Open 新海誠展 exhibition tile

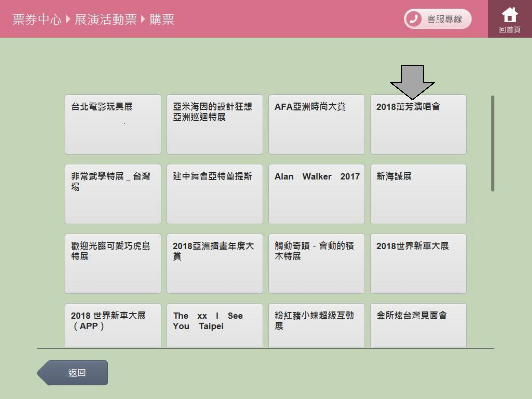point(418,194)
